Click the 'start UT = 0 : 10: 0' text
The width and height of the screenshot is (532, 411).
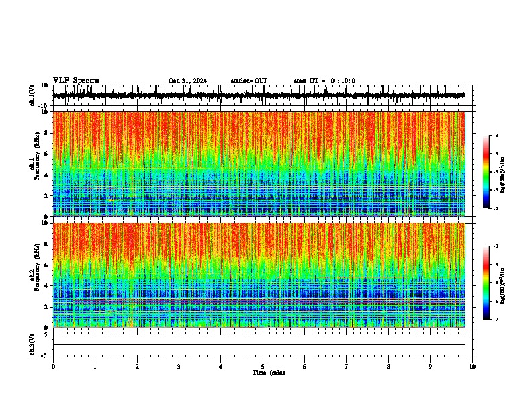[324, 81]
